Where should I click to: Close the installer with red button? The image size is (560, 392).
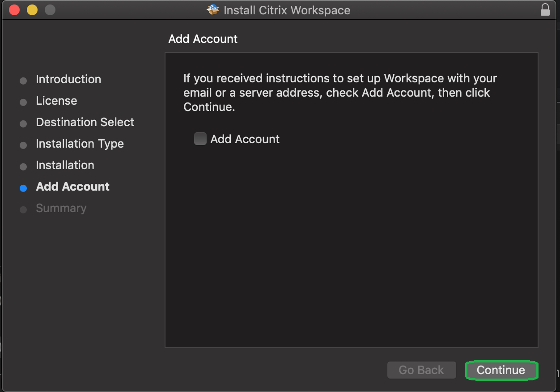pyautogui.click(x=14, y=9)
